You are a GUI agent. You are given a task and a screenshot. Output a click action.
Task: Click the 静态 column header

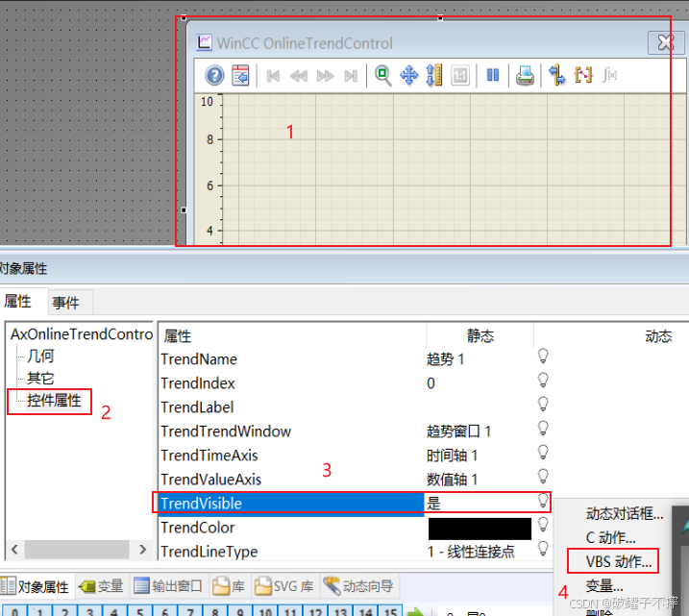coord(480,336)
